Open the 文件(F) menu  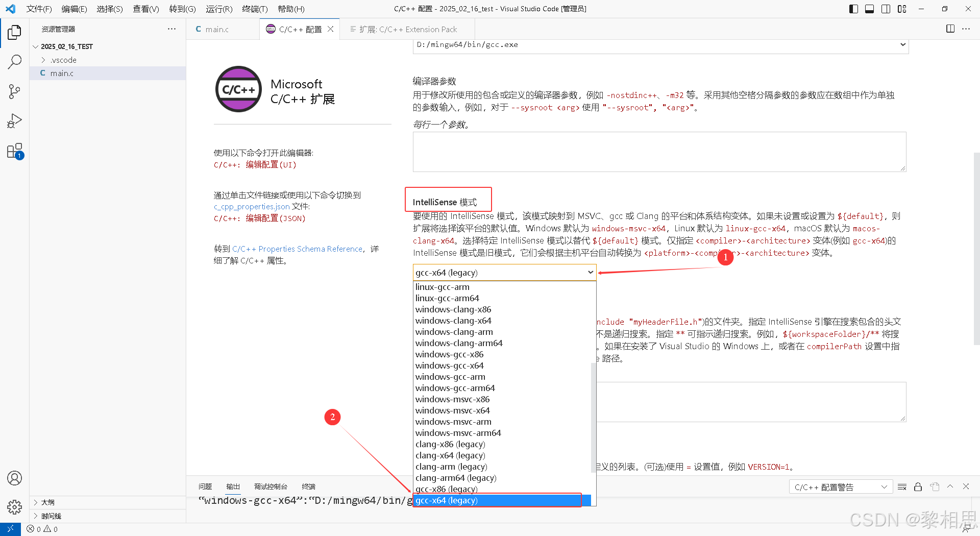(39, 9)
